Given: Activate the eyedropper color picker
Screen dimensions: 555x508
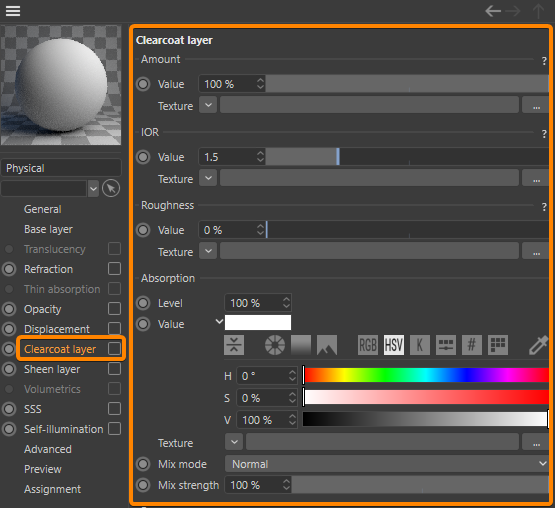Looking at the screenshot, I should [539, 345].
